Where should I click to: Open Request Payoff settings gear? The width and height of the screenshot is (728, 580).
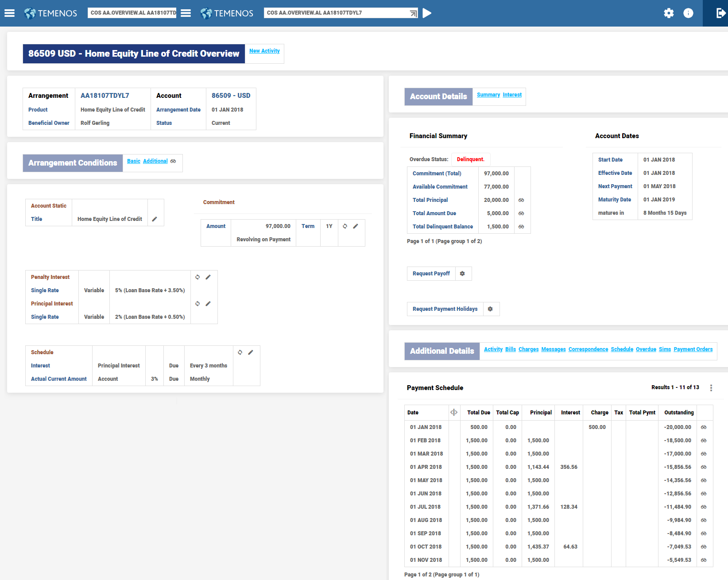coord(462,274)
